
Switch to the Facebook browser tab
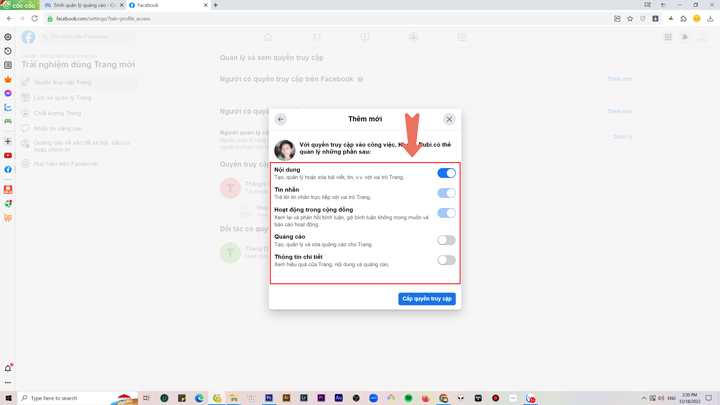(x=168, y=5)
